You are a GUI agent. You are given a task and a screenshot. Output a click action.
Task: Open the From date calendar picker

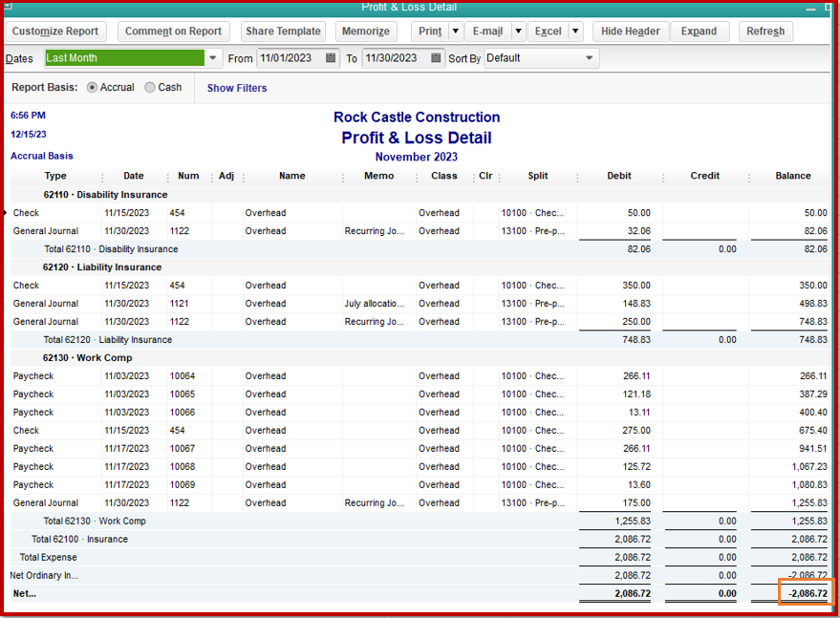click(331, 58)
